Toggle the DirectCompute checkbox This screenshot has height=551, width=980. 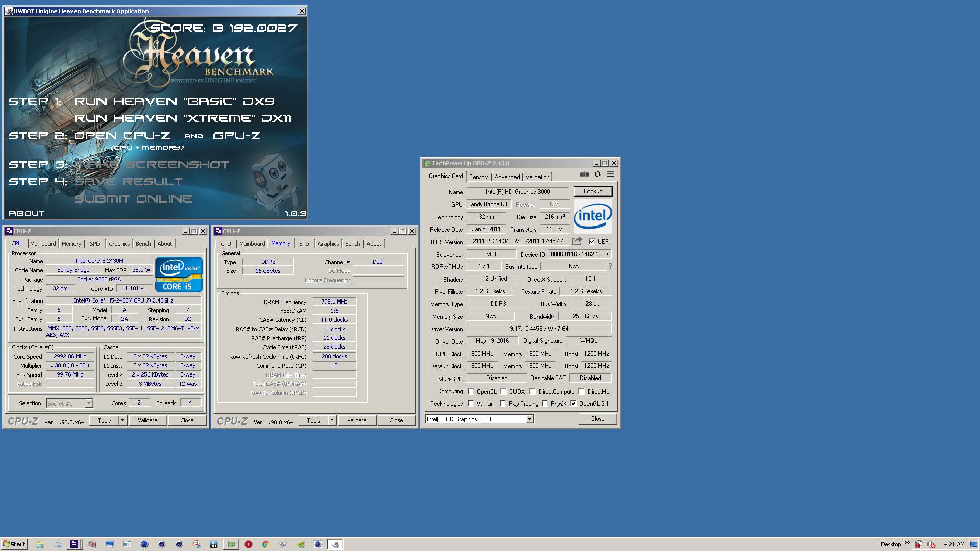click(532, 392)
